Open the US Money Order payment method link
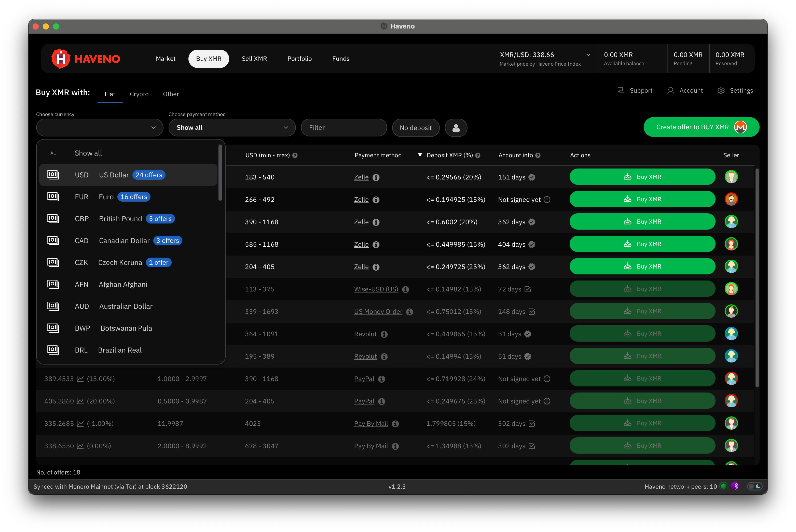 pyautogui.click(x=378, y=312)
